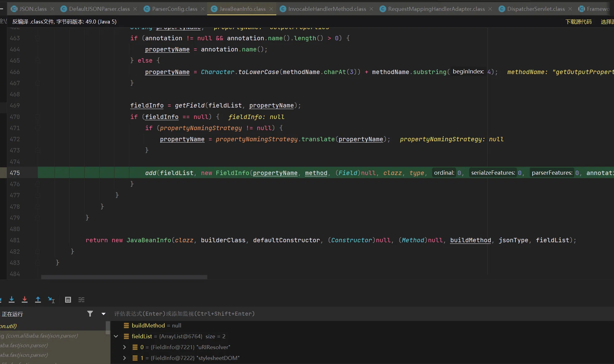The image size is (614, 364).
Task: Click the Run to Cursor icon
Action: pyautogui.click(x=51, y=300)
